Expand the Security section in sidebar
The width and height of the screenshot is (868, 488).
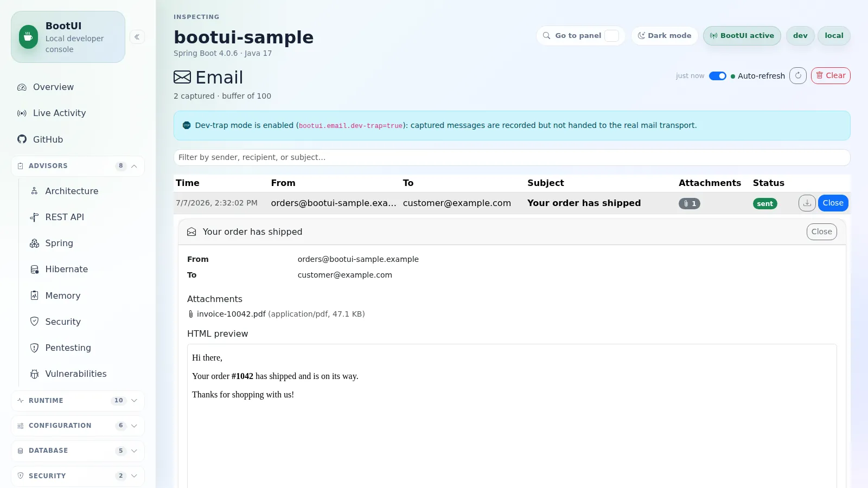tap(78, 476)
